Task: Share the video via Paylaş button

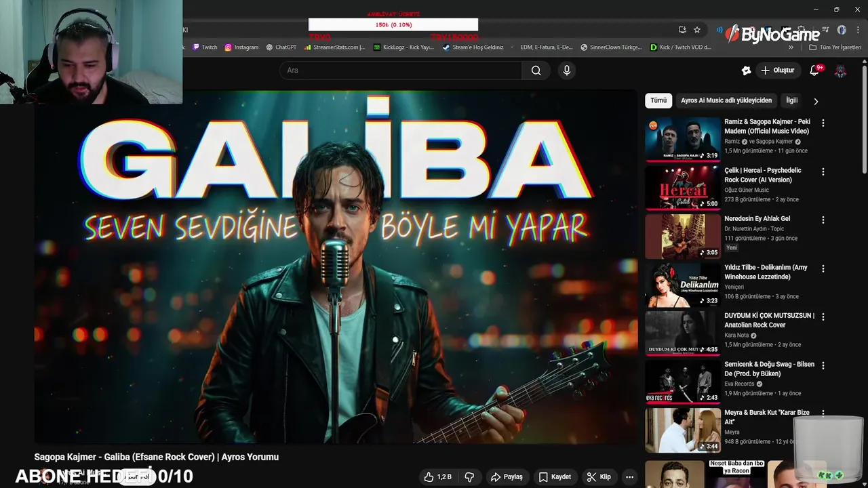Action: [507, 477]
